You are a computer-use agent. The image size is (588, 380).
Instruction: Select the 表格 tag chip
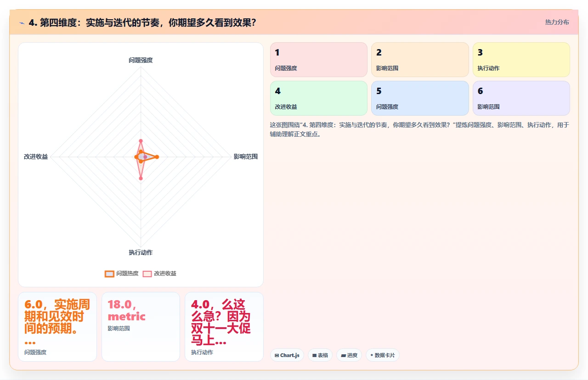(320, 355)
